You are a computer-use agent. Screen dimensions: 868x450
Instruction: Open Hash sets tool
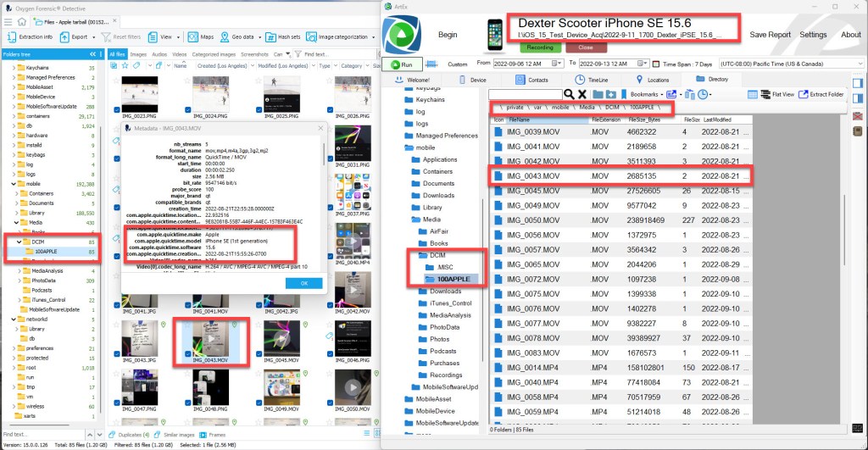click(283, 37)
